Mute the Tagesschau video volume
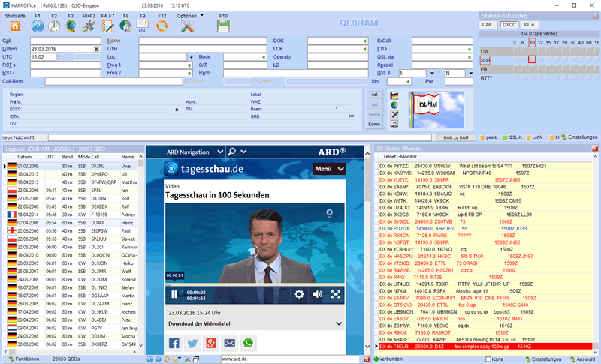 317,294
